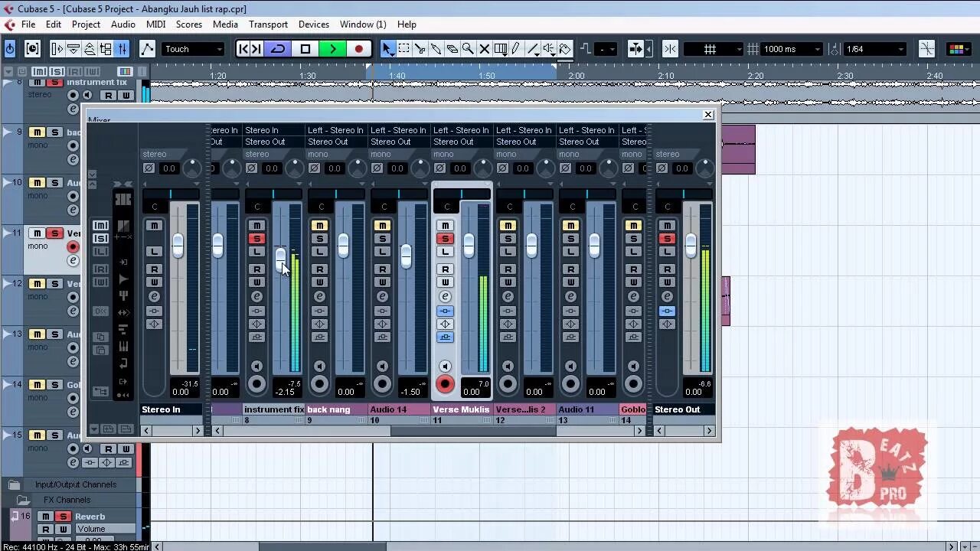The image size is (980, 551).
Task: Toggle input phase on Stereo In channel
Action: coord(149,168)
